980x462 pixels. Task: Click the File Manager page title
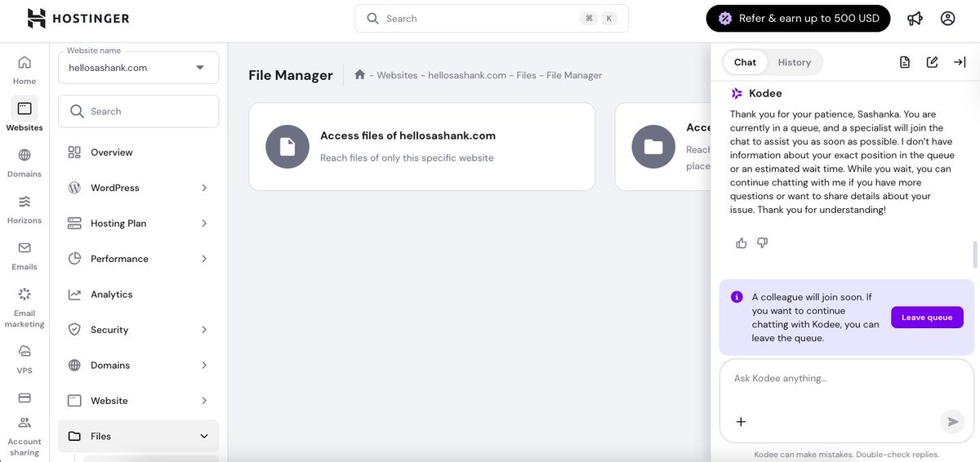coord(291,75)
